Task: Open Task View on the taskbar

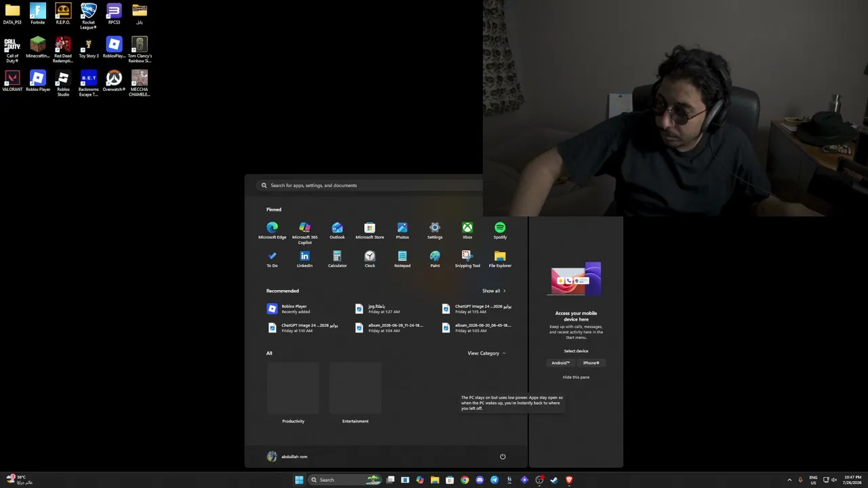Action: 390,480
